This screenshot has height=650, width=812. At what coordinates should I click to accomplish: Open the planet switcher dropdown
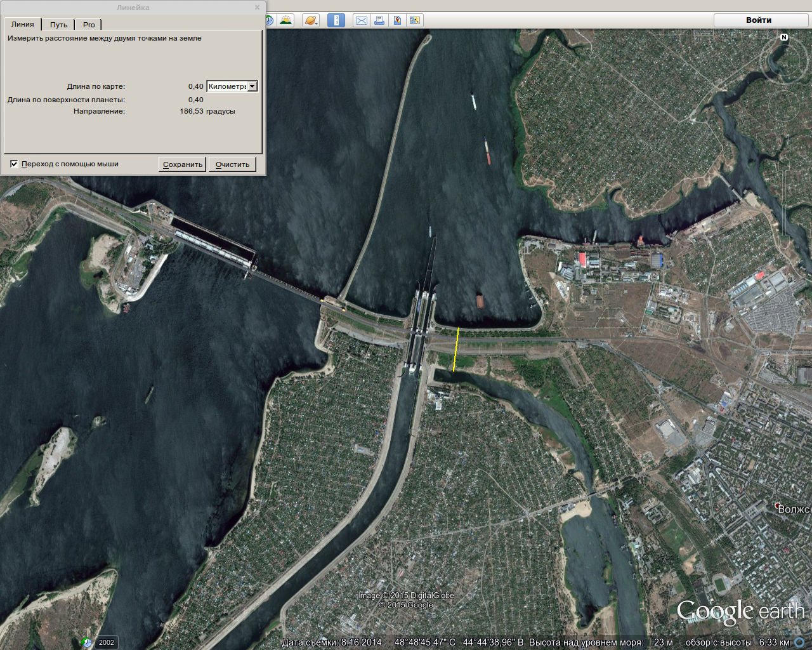pos(310,20)
